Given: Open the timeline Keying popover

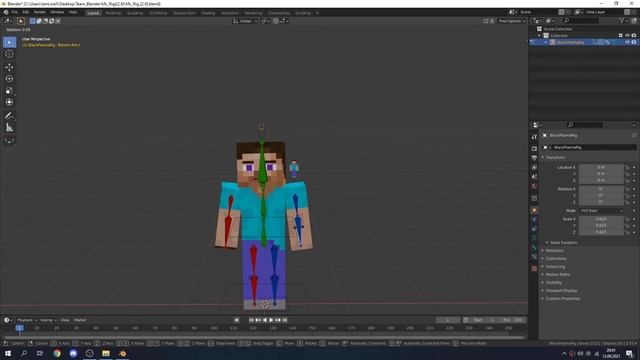Looking at the screenshot, I should coord(48,320).
